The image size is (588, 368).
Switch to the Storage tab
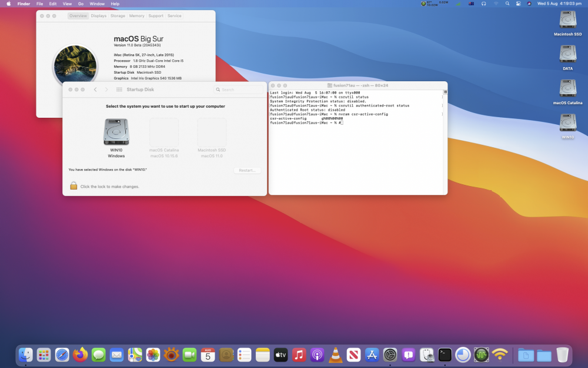[118, 16]
